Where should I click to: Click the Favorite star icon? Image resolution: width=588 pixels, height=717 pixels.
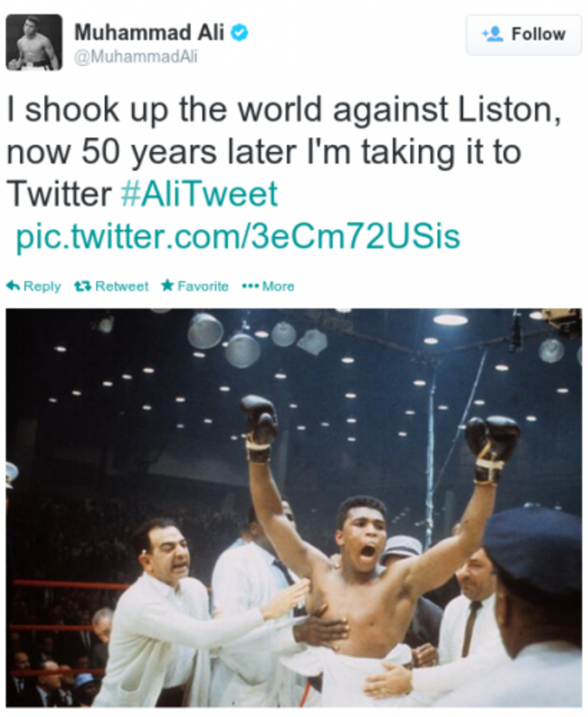[x=166, y=286]
